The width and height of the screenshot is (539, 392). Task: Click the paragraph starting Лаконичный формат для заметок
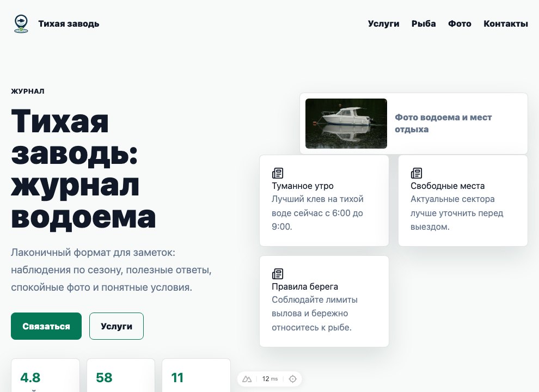(112, 269)
